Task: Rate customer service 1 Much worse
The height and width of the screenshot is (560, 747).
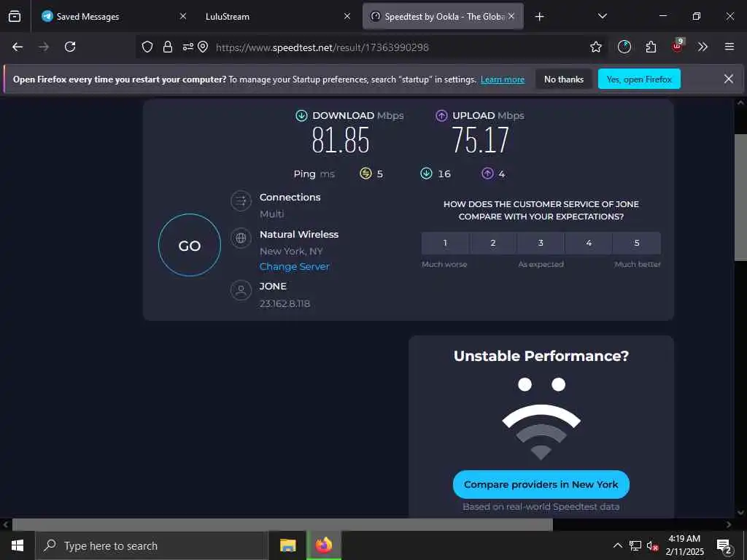Action: point(445,243)
